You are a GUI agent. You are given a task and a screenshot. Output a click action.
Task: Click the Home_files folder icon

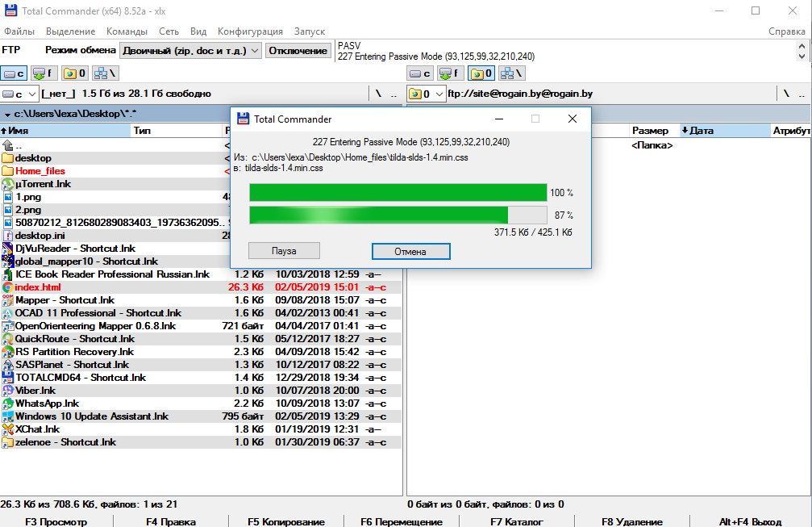click(8, 171)
